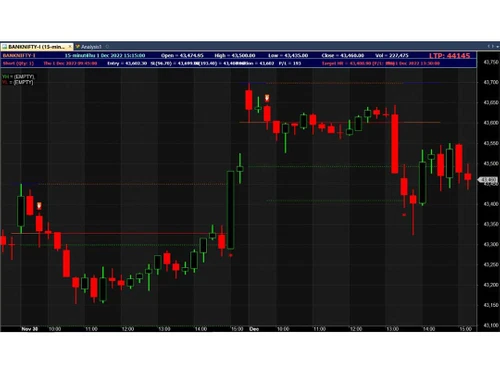Image resolution: width=500 pixels, height=375 pixels.
Task: Close the BANKNIFTY-I chart tab
Action: coord(70,47)
